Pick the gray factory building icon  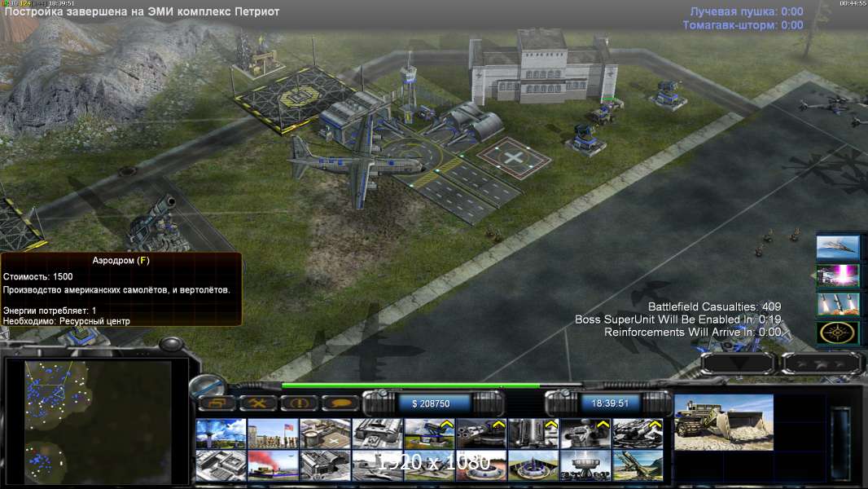point(377,433)
